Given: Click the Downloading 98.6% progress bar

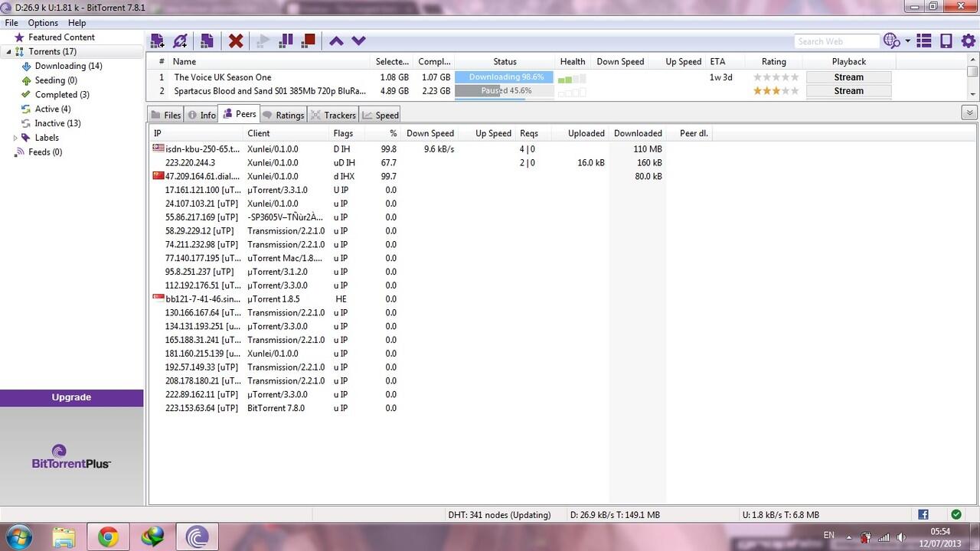Looking at the screenshot, I should [x=504, y=77].
